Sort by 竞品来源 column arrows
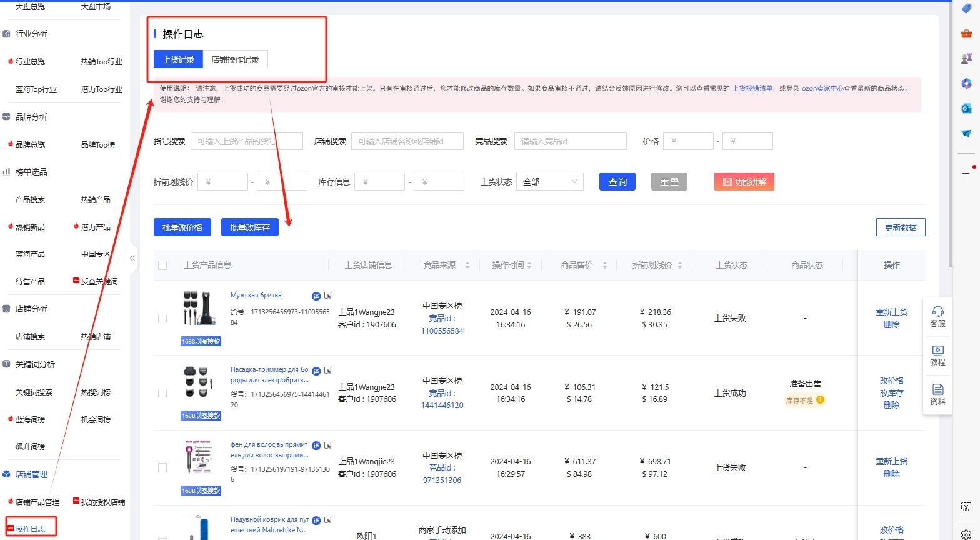This screenshot has height=540, width=980. click(x=467, y=265)
